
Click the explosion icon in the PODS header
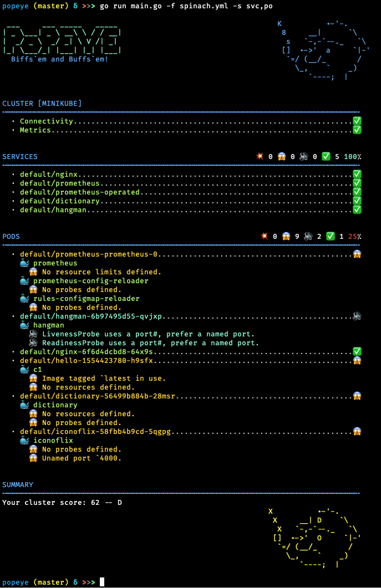tap(265, 236)
